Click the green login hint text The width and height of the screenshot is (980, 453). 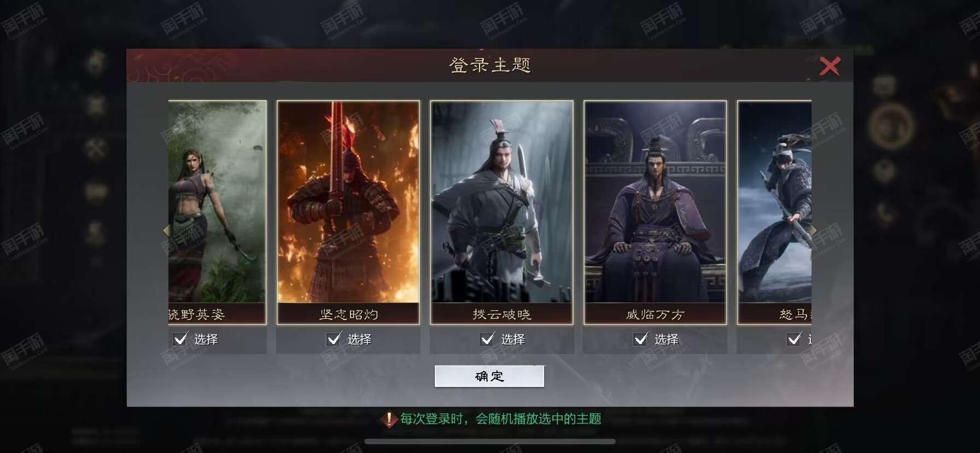(500, 419)
